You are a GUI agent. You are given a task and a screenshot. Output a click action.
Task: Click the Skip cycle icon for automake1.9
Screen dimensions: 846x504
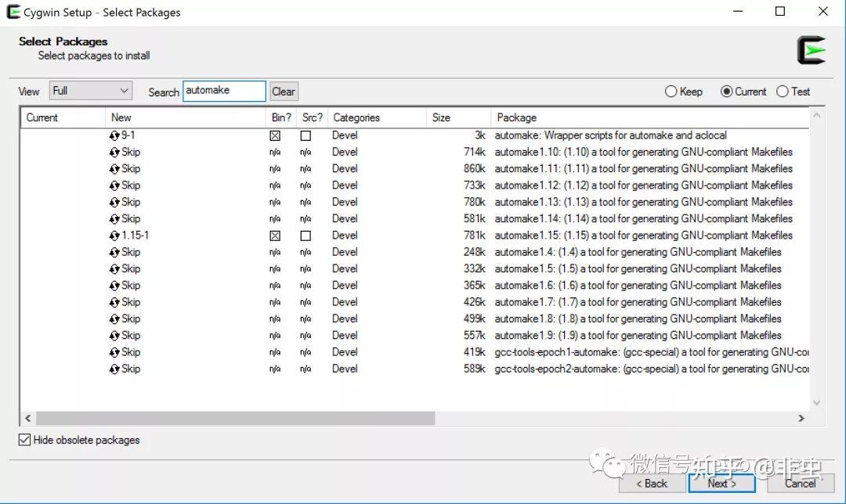114,337
